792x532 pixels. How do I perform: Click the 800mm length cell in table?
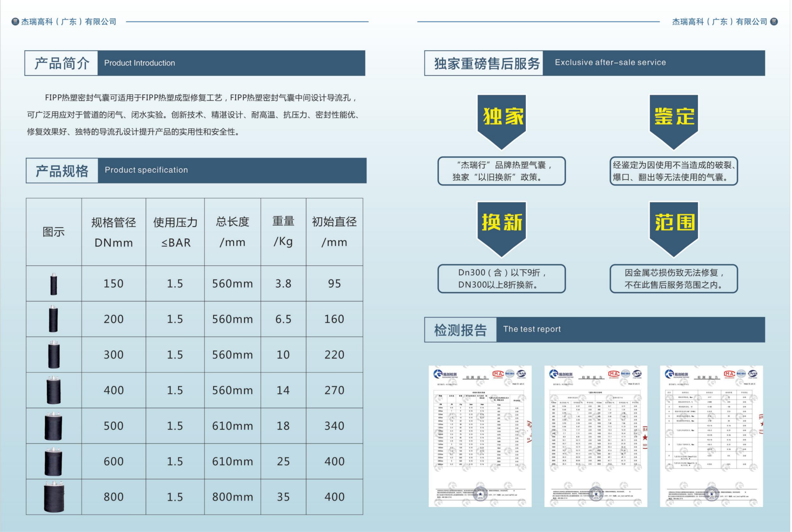(233, 497)
